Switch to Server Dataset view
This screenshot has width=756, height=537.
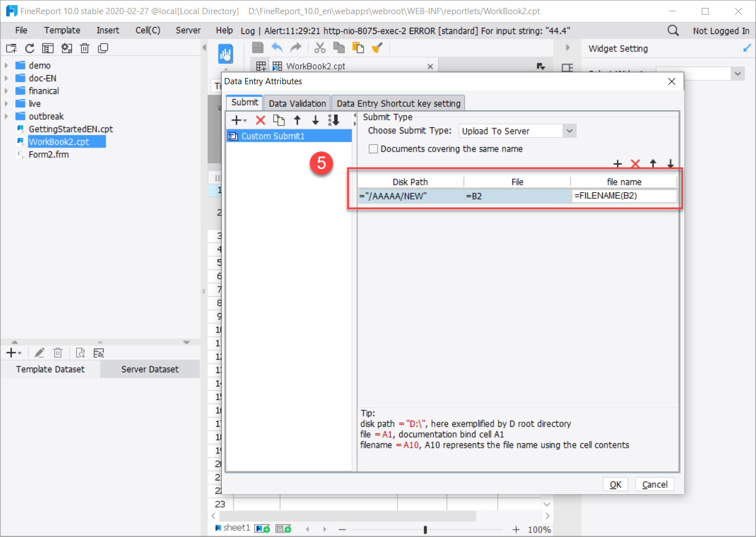[149, 369]
